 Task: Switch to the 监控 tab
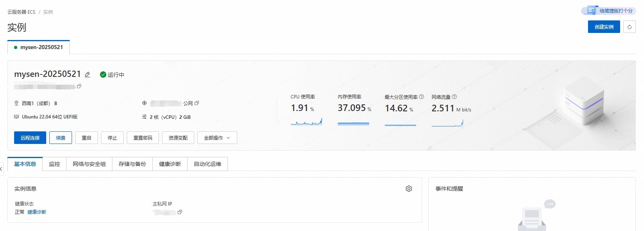coord(54,164)
